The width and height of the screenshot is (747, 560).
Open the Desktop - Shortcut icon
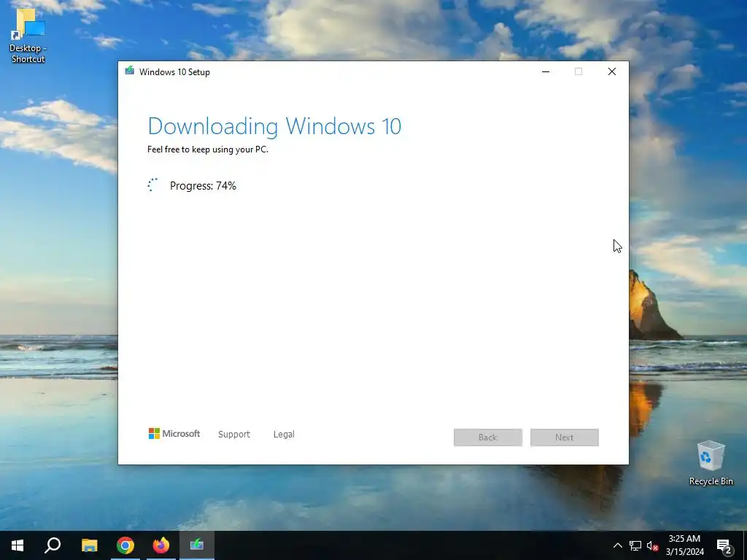28,36
